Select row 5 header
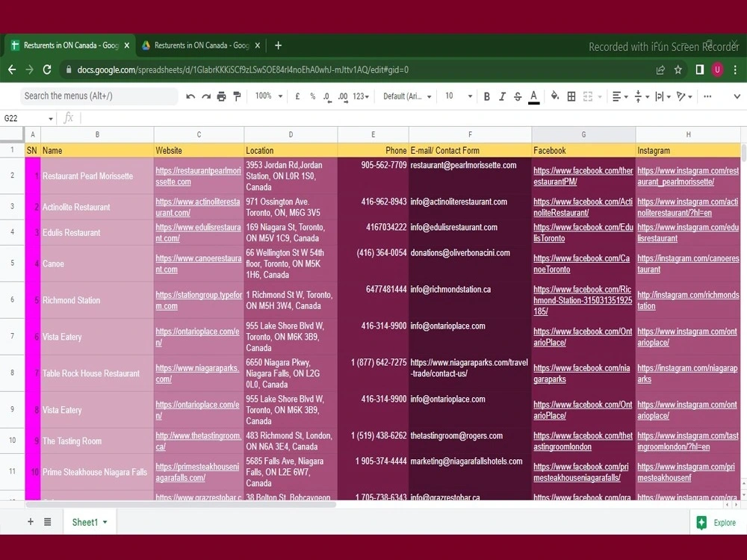This screenshot has height=560, width=747. 13,263
